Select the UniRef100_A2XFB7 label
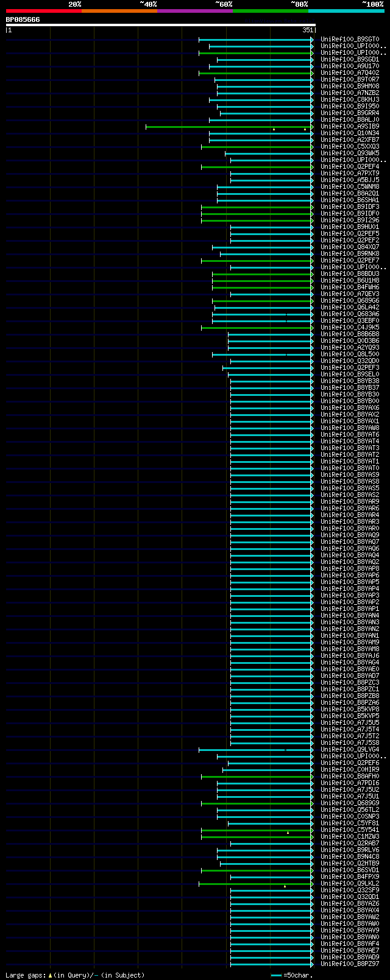 [x=350, y=140]
